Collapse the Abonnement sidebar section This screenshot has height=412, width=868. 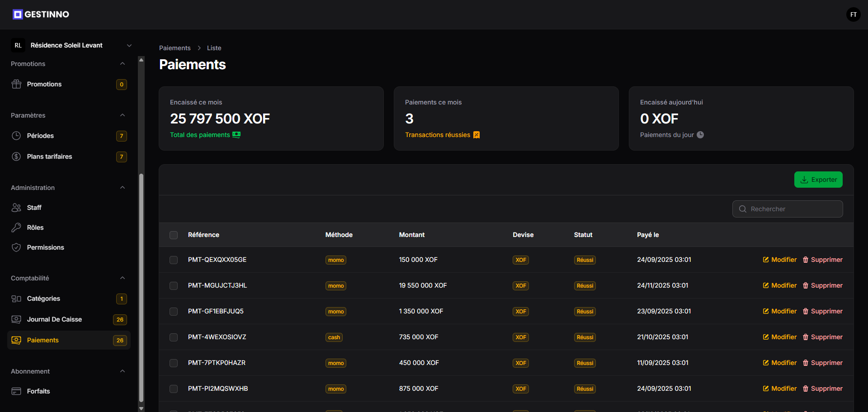123,371
